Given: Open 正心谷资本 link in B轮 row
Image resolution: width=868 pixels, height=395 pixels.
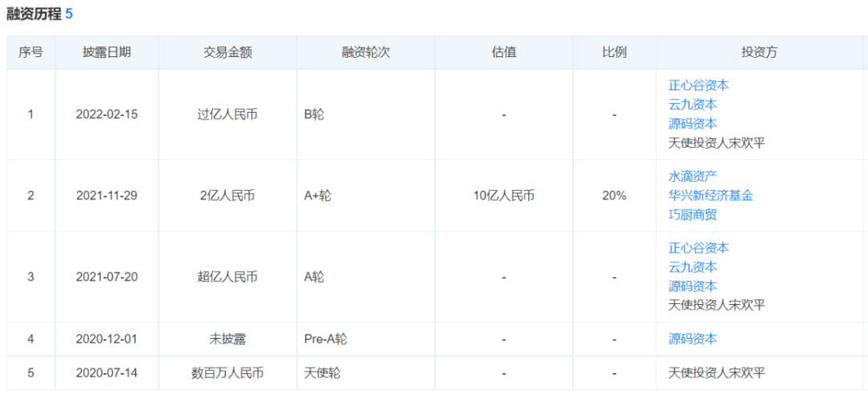Looking at the screenshot, I should click(698, 85).
